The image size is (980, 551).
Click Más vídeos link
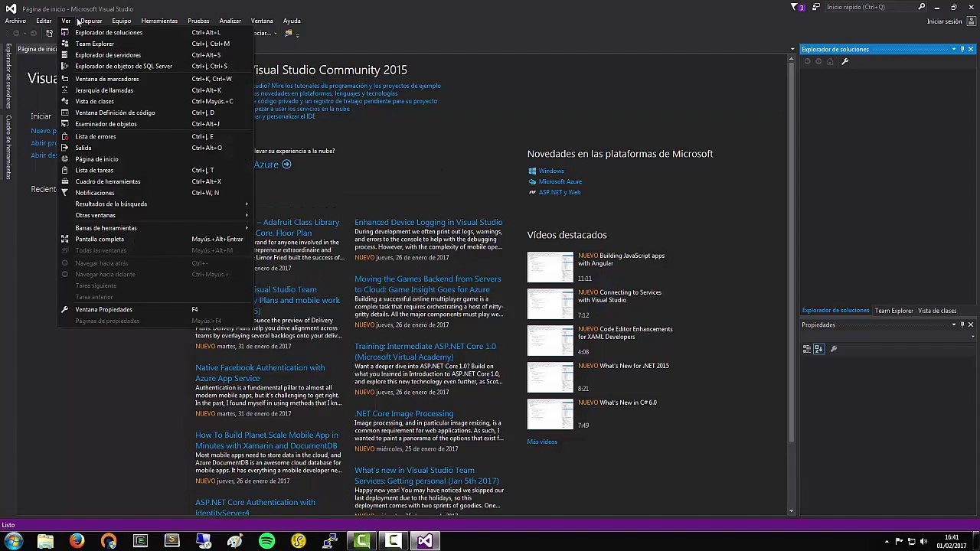[542, 442]
